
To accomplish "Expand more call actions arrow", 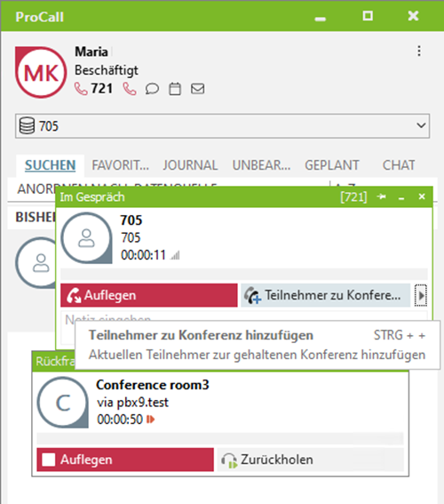I will coord(421,295).
